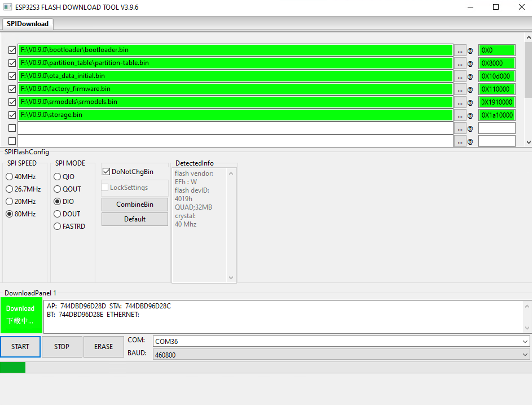Click the 0X1a10000 address field
The width and height of the screenshot is (532, 405).
pyautogui.click(x=497, y=115)
